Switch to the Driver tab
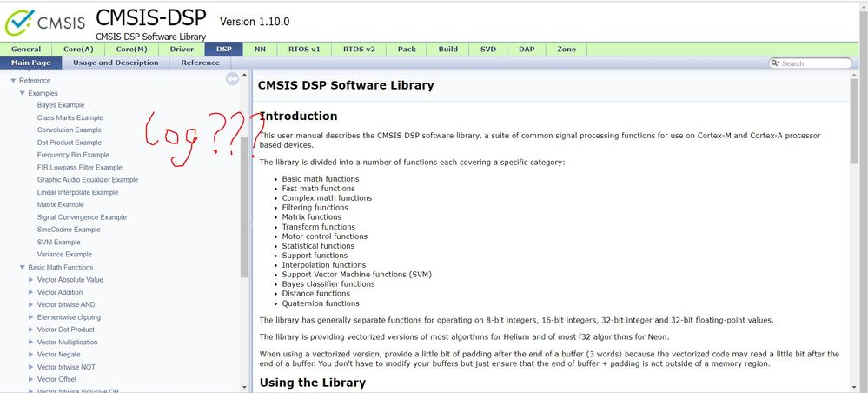Image resolution: width=868 pixels, height=393 pixels. 182,49
